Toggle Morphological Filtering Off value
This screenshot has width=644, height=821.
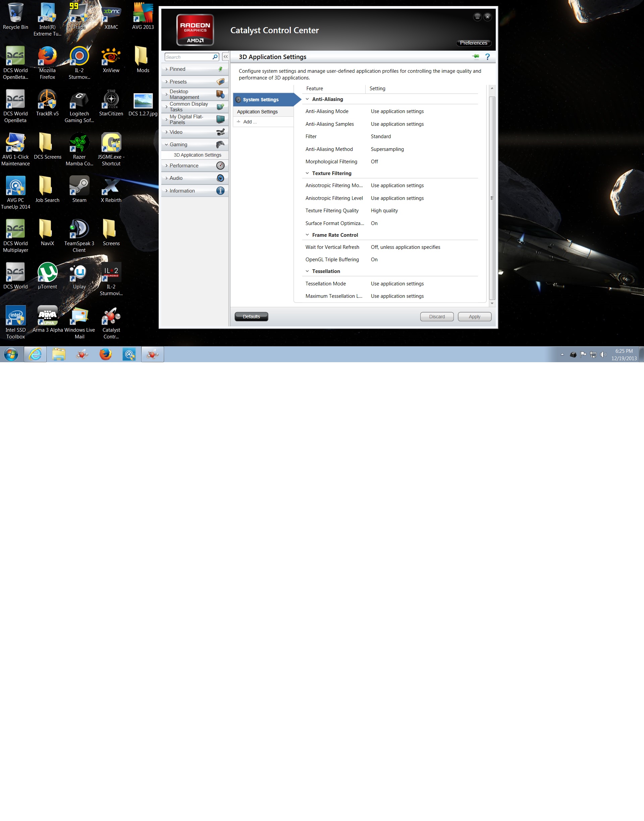374,162
